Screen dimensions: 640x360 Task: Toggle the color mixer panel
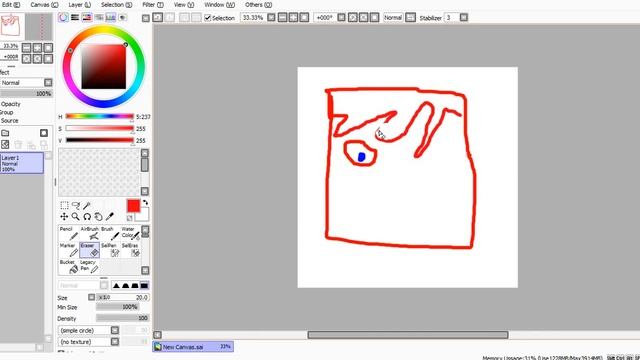[x=99, y=17]
